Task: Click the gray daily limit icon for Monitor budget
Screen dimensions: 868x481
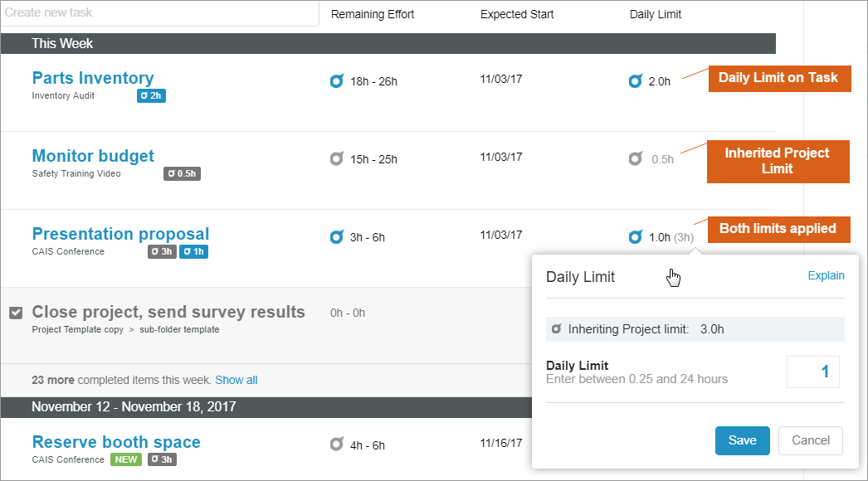Action: click(x=636, y=158)
